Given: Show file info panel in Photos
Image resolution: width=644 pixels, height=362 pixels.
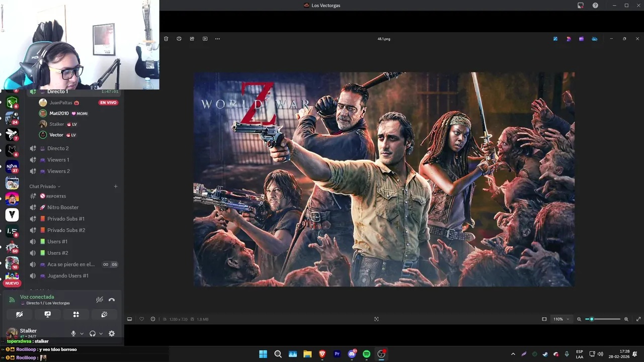Looking at the screenshot, I should point(153,319).
